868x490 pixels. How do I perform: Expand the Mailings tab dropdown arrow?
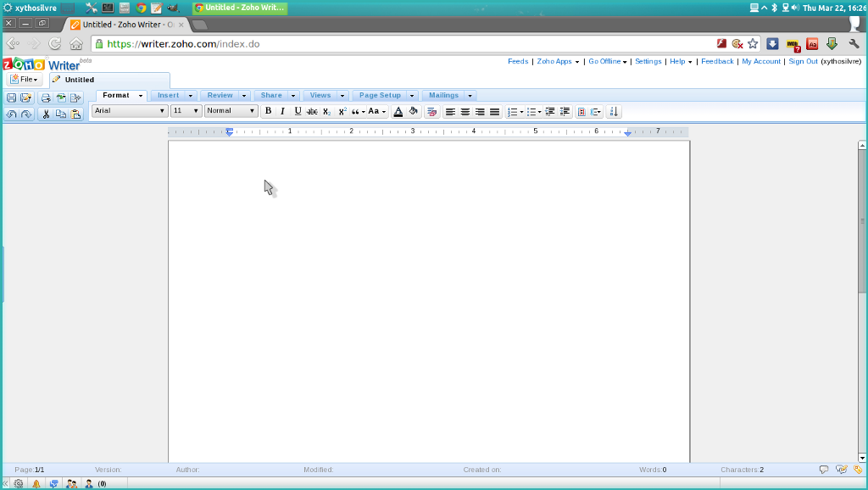(470, 96)
